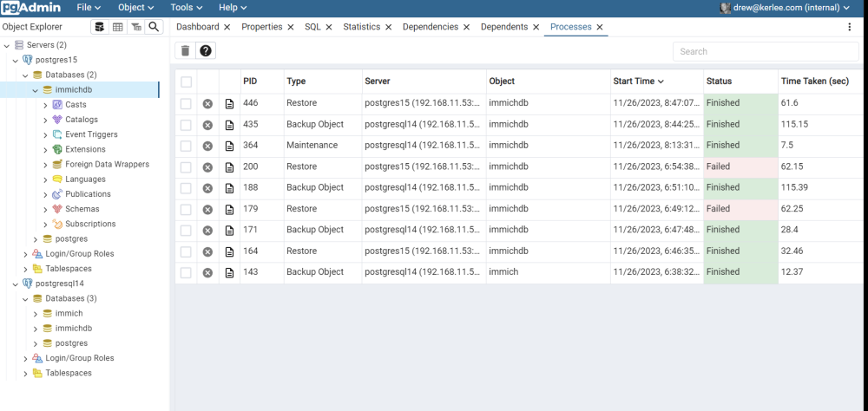The image size is (868, 411).
Task: Cancel process with PID 364
Action: coord(207,146)
